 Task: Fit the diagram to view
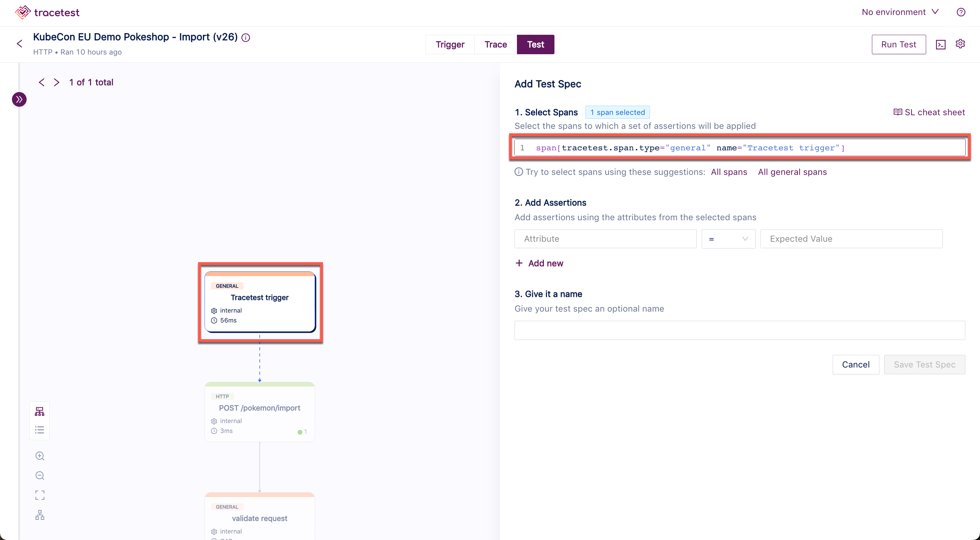click(40, 495)
